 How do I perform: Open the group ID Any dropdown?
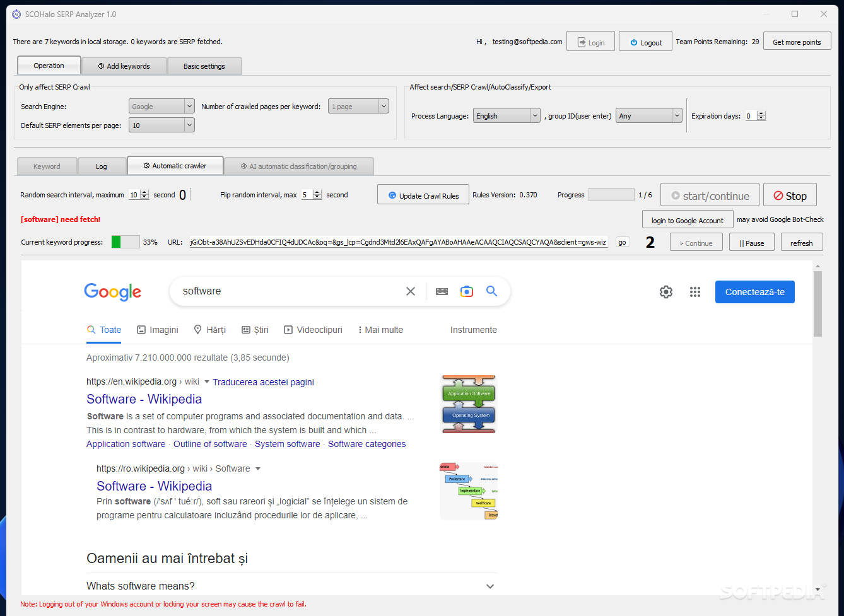(x=649, y=115)
